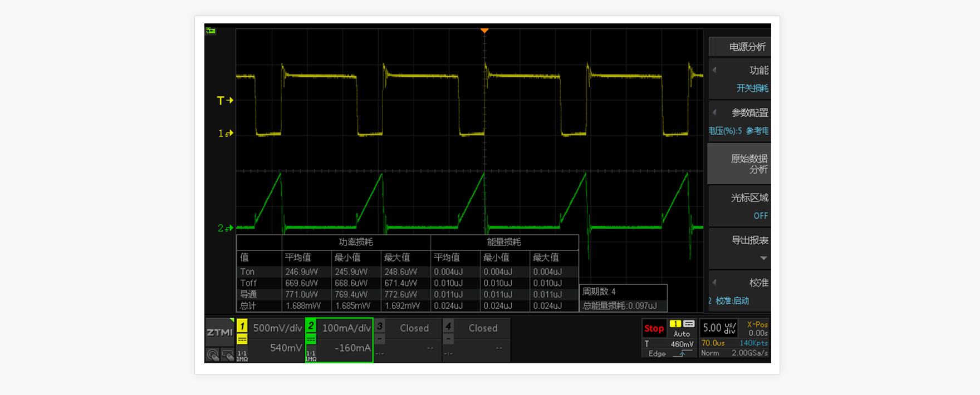Open the 校准 calibration menu
The width and height of the screenshot is (980, 395).
(x=739, y=291)
